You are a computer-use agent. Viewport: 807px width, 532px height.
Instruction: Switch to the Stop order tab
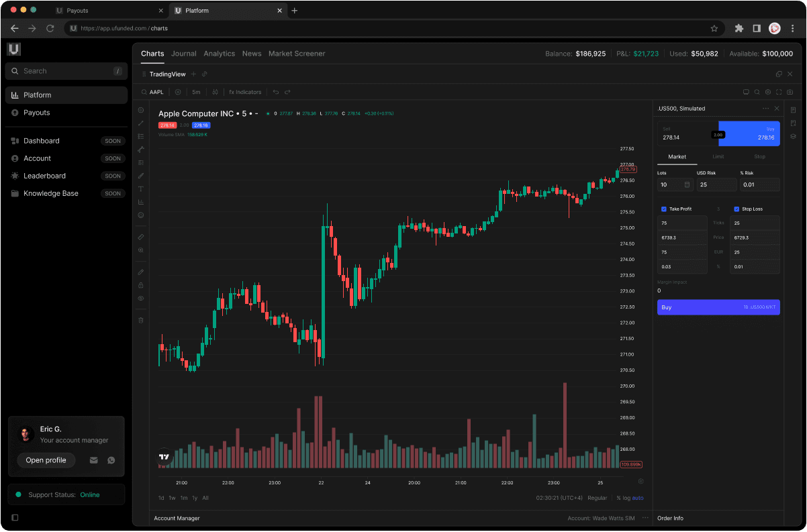[x=759, y=156]
